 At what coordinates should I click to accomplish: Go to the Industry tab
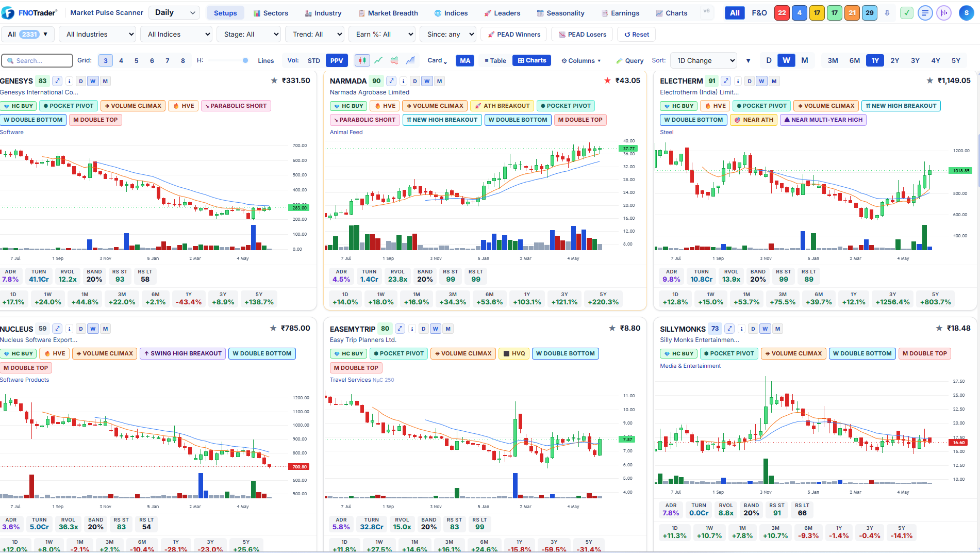click(x=323, y=13)
